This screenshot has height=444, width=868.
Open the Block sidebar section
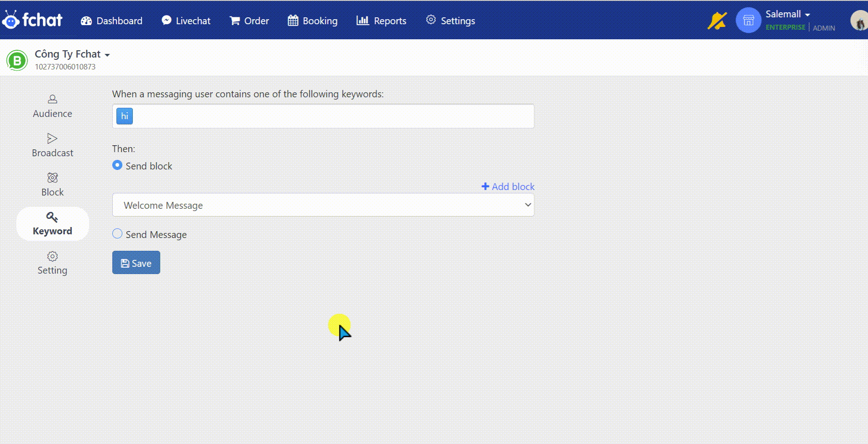click(52, 185)
